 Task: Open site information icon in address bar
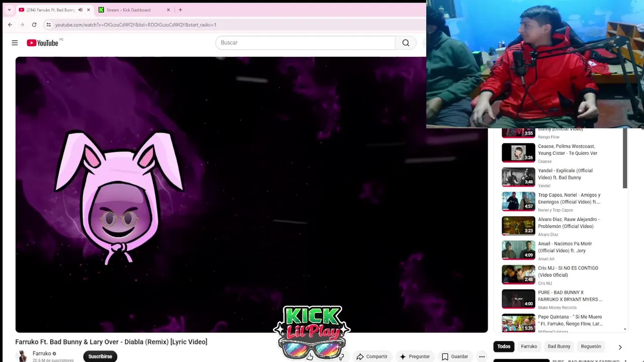point(48,25)
